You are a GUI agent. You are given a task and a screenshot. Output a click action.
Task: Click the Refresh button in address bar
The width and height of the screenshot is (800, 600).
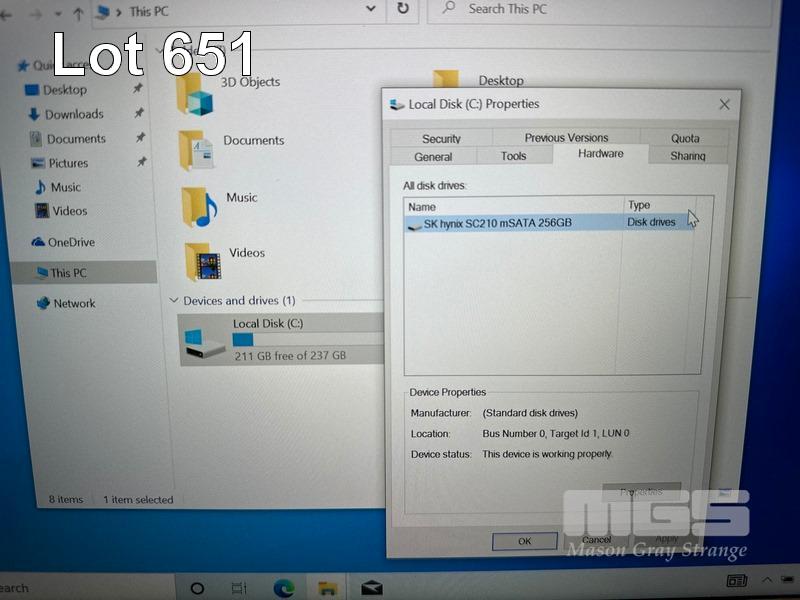click(402, 9)
